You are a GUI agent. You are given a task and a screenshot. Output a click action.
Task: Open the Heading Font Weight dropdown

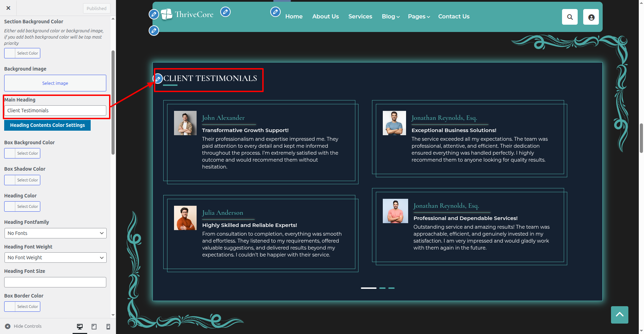click(x=55, y=258)
